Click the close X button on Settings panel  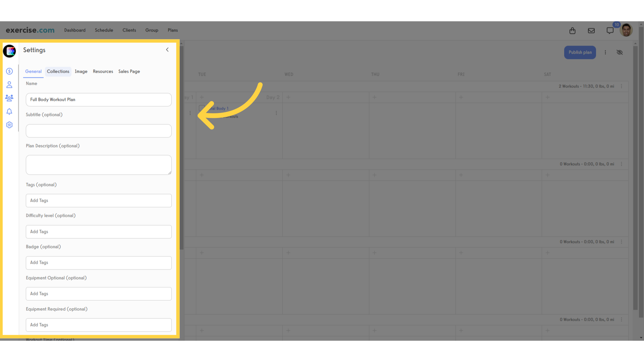coord(167,50)
